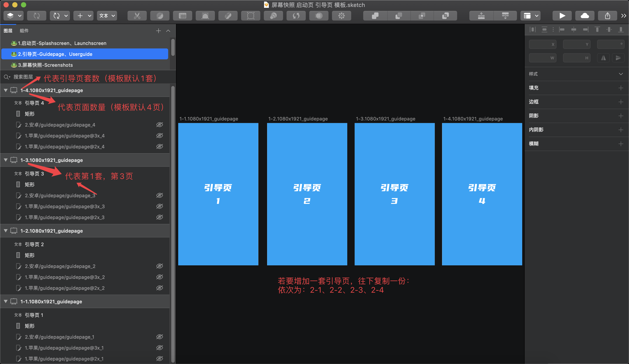Toggle visibility of 1.苹果/guidepage/guidepage@3x_3 layer
The width and height of the screenshot is (629, 364).
coord(159,206)
